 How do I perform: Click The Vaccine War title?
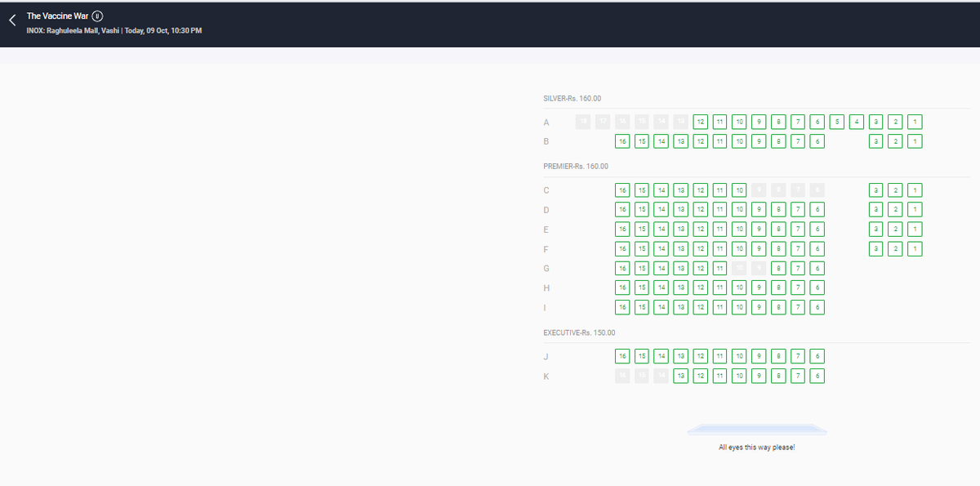pos(57,16)
